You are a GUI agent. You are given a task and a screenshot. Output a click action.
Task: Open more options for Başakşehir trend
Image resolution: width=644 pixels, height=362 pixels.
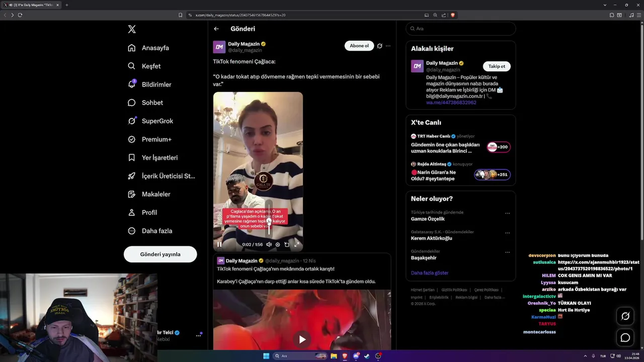(507, 252)
